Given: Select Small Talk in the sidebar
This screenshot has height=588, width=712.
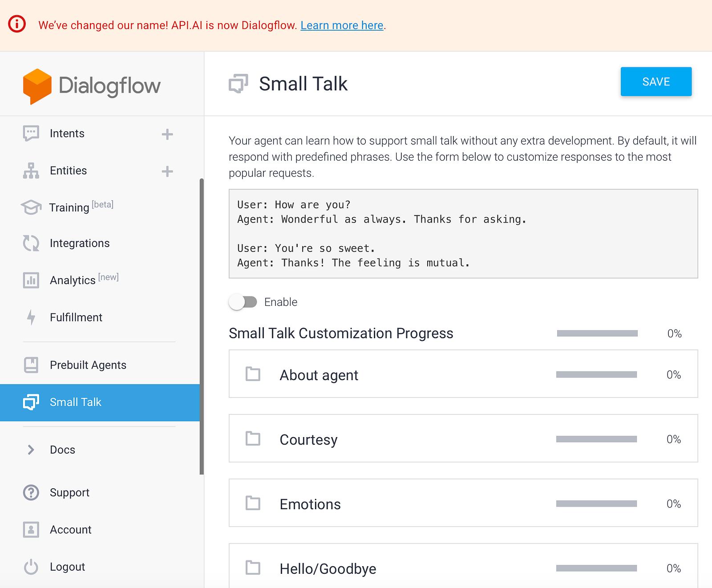Looking at the screenshot, I should coord(76,402).
